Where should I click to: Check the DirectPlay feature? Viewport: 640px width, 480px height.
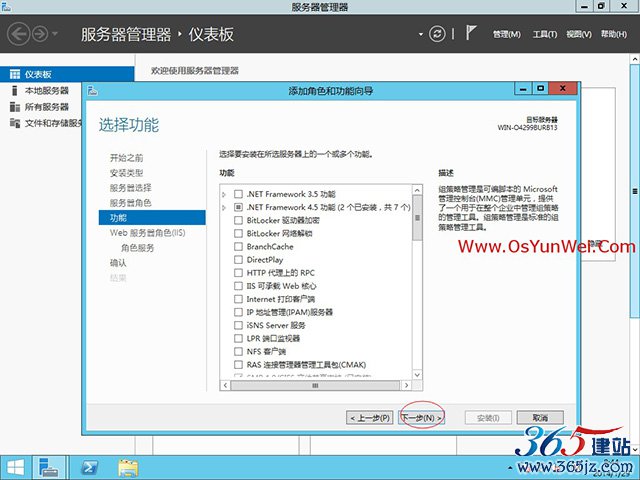(238, 260)
